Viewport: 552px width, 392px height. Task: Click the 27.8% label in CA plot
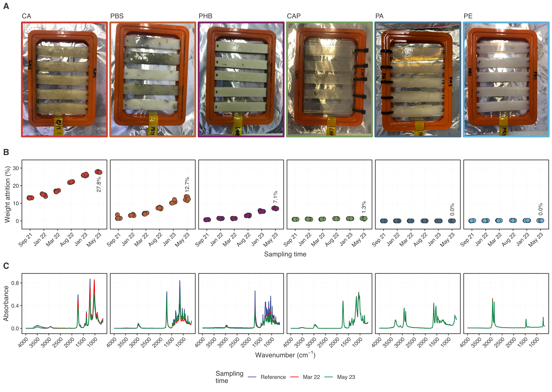[99, 184]
